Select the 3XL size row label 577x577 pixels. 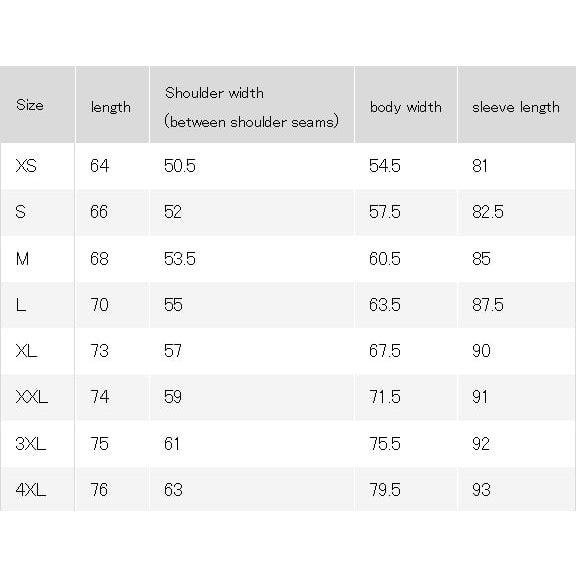click(31, 443)
